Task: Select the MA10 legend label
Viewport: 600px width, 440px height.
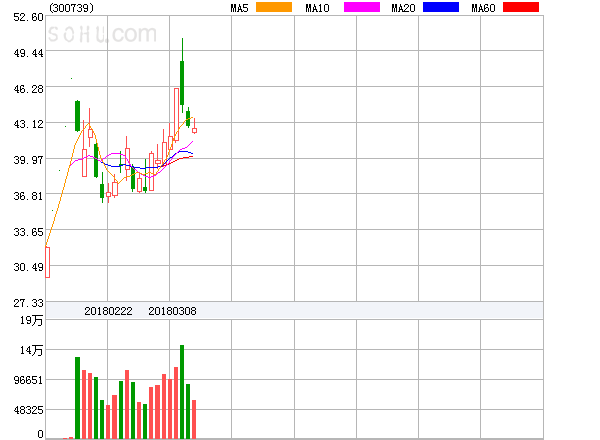Action: 317,8
